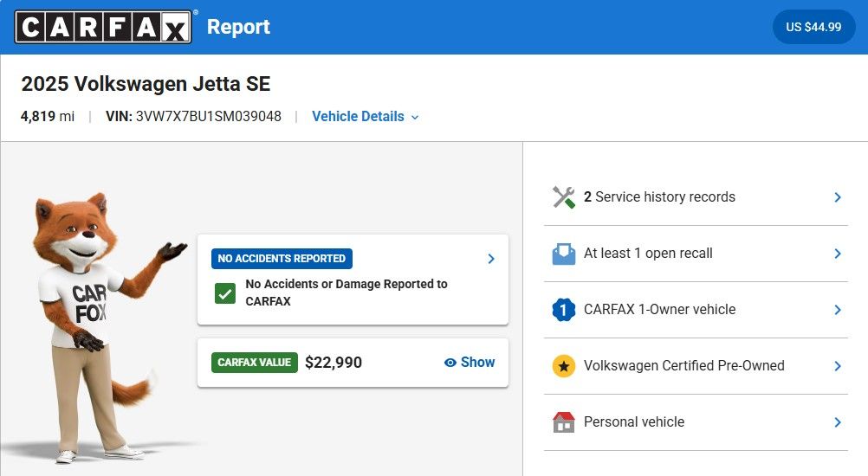Open the CARFAX 1-Owner vehicle row
Viewport: 868px width, 476px height.
659,310
